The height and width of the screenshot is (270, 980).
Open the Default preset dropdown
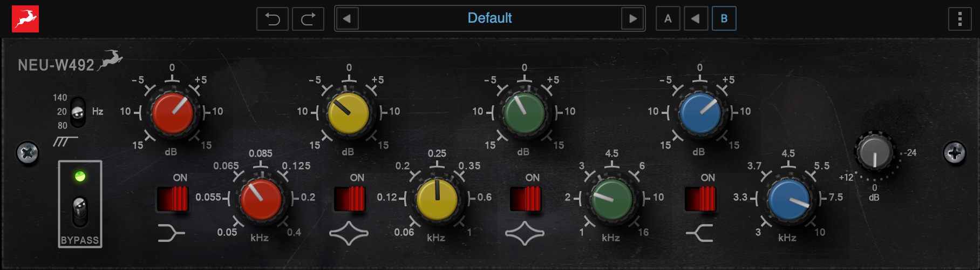point(489,19)
